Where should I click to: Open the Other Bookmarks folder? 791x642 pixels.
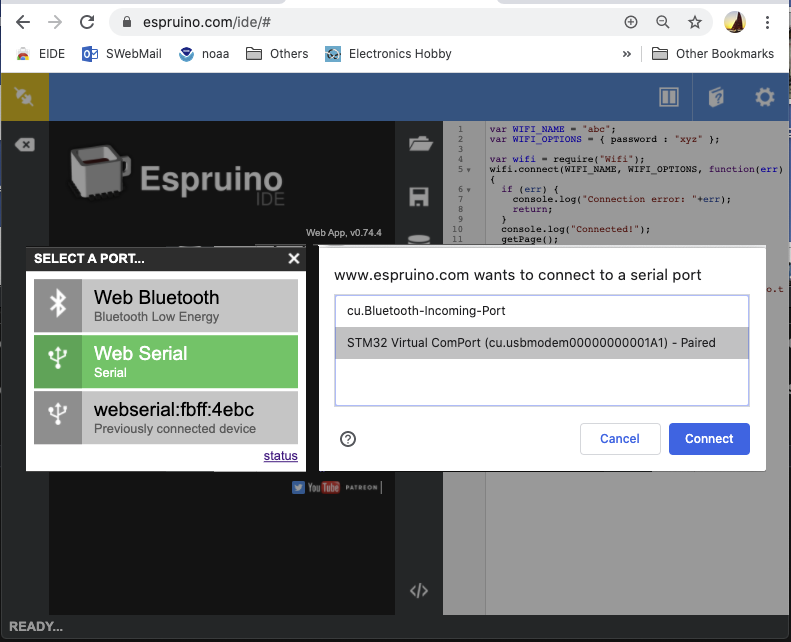713,54
